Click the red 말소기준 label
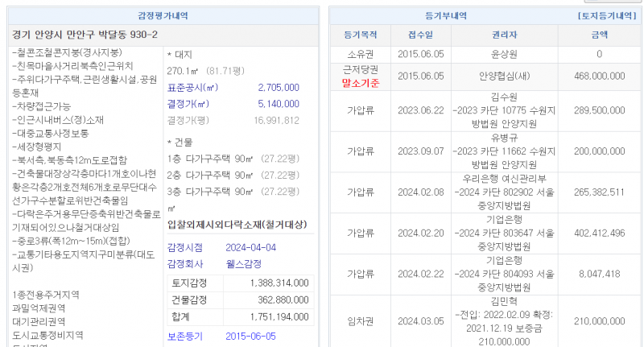The image size is (644, 347). 360,82
